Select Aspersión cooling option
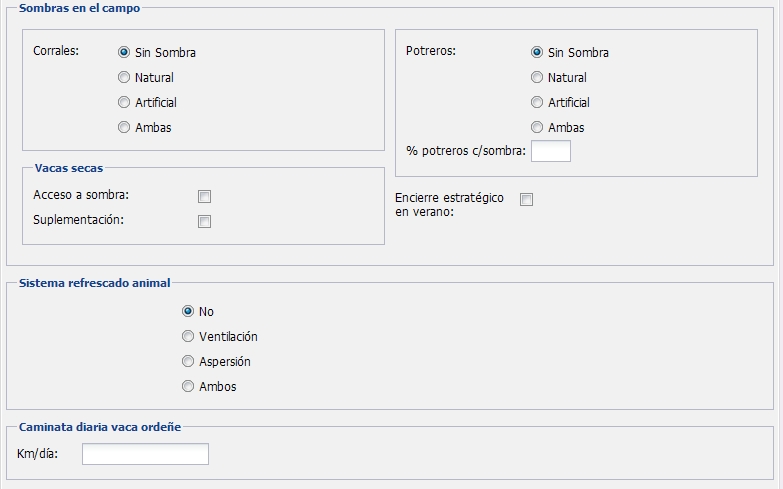This screenshot has height=489, width=783. pos(188,361)
